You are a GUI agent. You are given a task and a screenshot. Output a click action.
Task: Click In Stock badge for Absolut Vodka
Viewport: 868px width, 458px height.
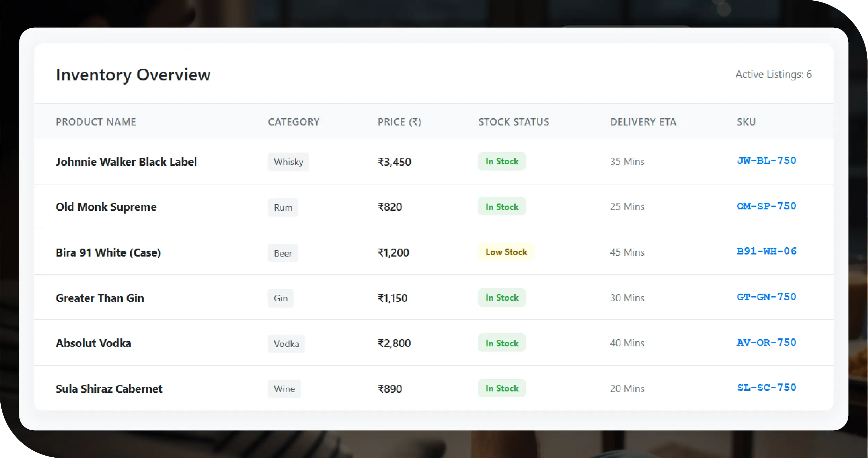tap(502, 343)
